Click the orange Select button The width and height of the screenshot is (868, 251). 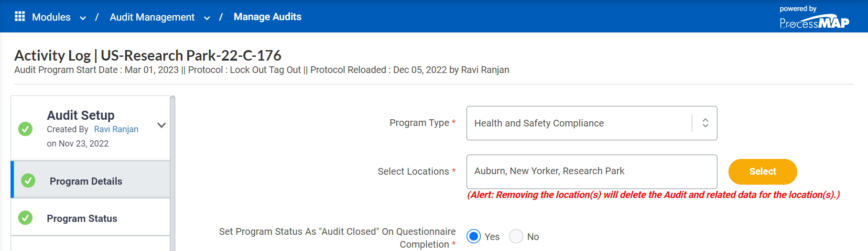click(x=762, y=172)
